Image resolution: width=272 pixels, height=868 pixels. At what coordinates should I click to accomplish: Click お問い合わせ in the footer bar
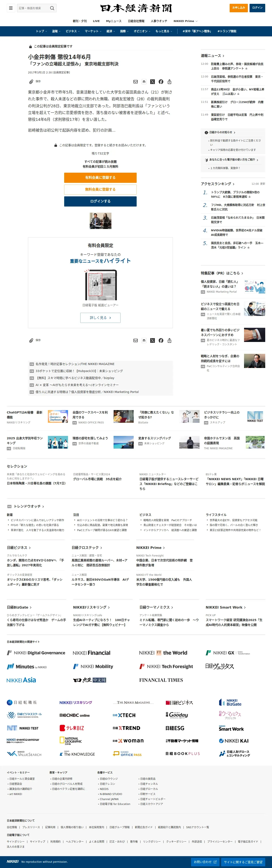(x=205, y=862)
